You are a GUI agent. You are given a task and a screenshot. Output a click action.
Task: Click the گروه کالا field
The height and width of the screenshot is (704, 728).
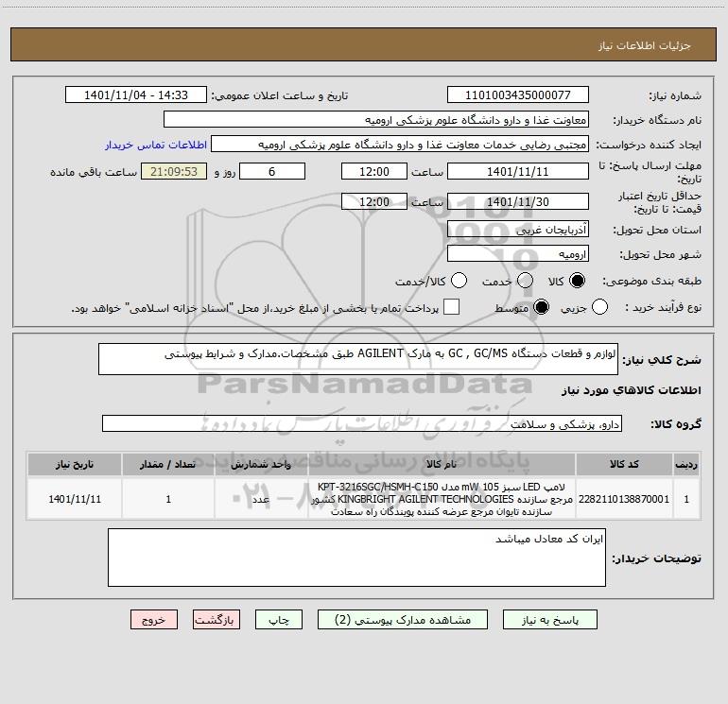(x=362, y=423)
